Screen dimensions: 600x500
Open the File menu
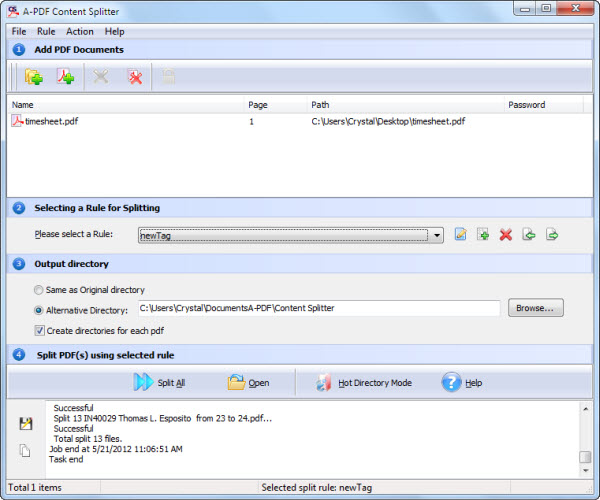pyautogui.click(x=19, y=31)
